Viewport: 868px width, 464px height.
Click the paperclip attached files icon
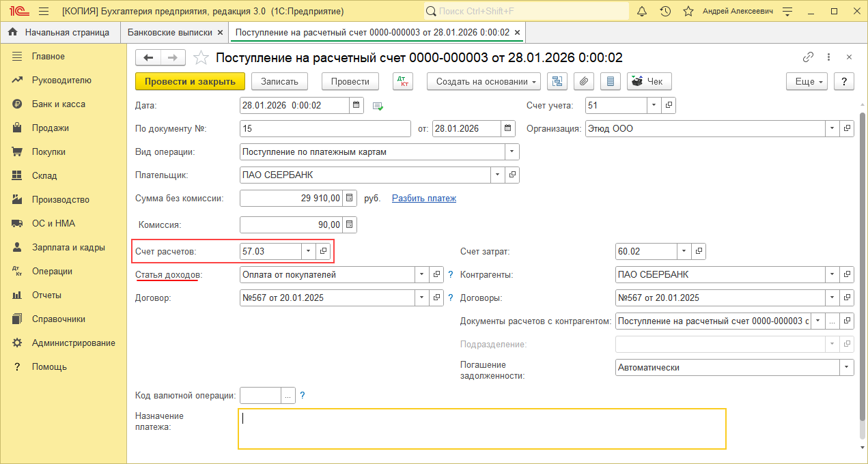(583, 81)
